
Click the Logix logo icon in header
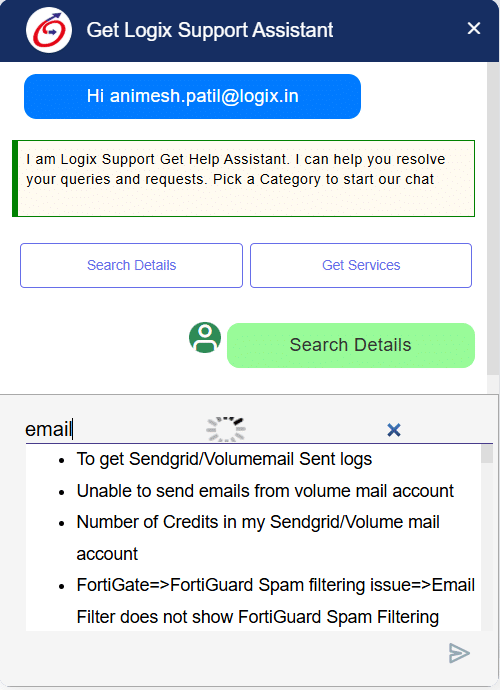(49, 30)
